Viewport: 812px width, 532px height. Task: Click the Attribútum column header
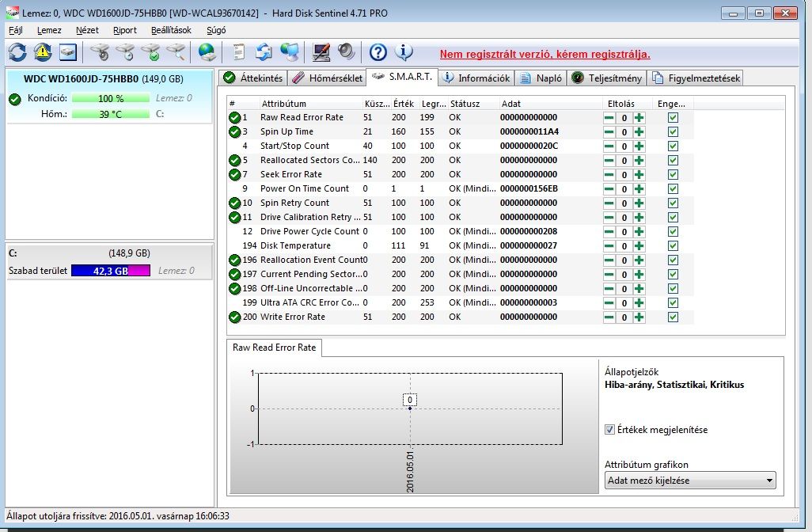(284, 104)
